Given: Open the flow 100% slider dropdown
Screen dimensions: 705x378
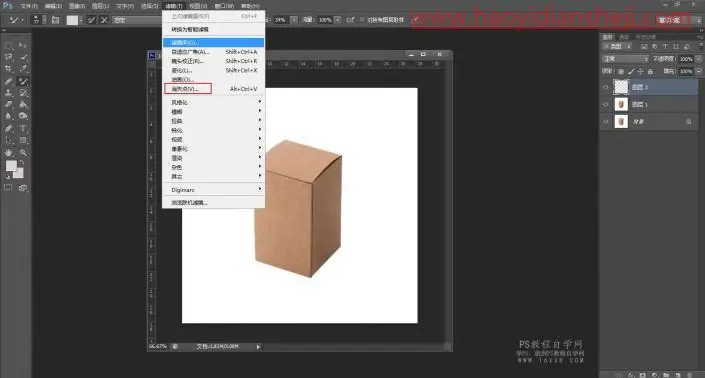Looking at the screenshot, I should coord(337,20).
